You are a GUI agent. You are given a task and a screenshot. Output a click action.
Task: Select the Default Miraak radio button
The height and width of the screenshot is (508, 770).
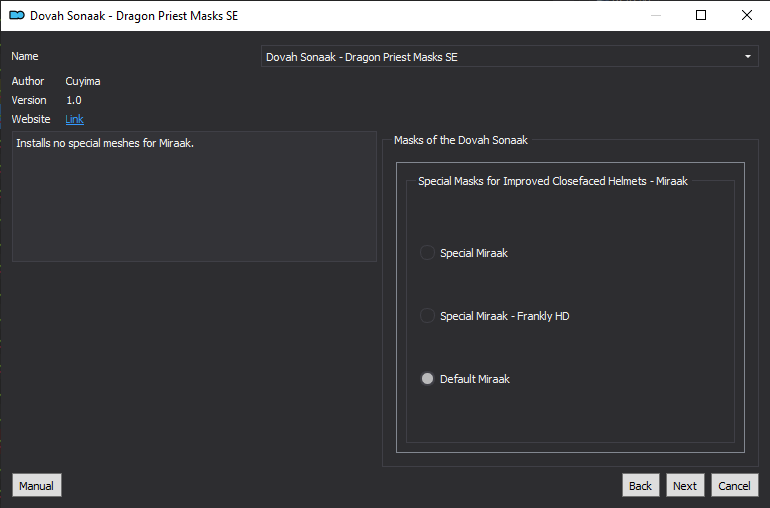(427, 379)
